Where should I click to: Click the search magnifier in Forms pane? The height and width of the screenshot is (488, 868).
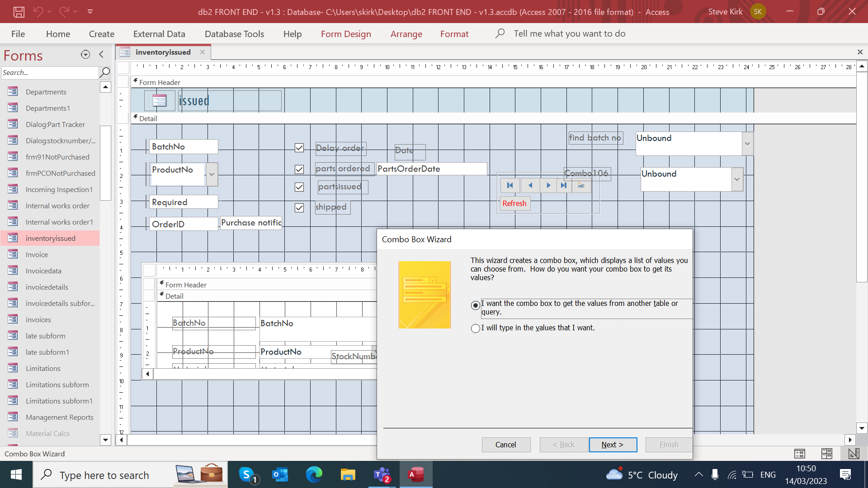[x=104, y=72]
